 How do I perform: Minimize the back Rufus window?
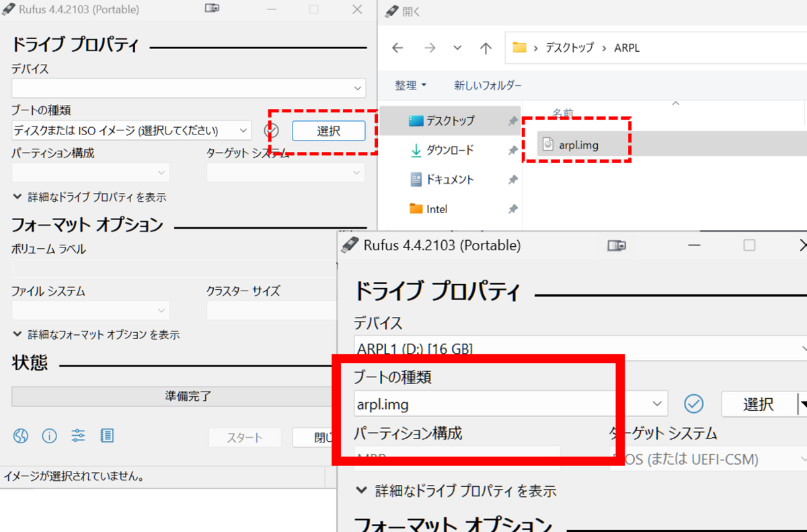pos(272,9)
